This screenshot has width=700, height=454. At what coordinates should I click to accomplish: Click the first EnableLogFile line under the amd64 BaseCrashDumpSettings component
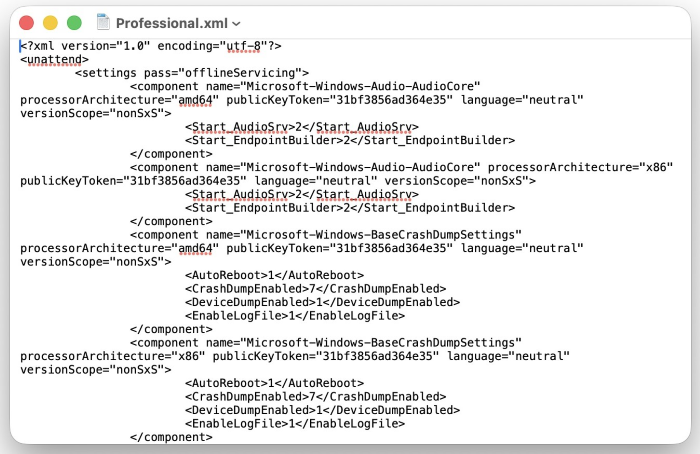click(x=295, y=316)
